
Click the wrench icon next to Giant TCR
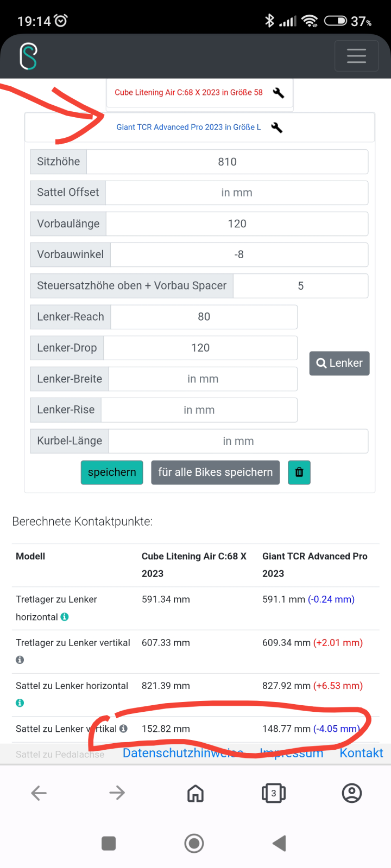(x=278, y=127)
